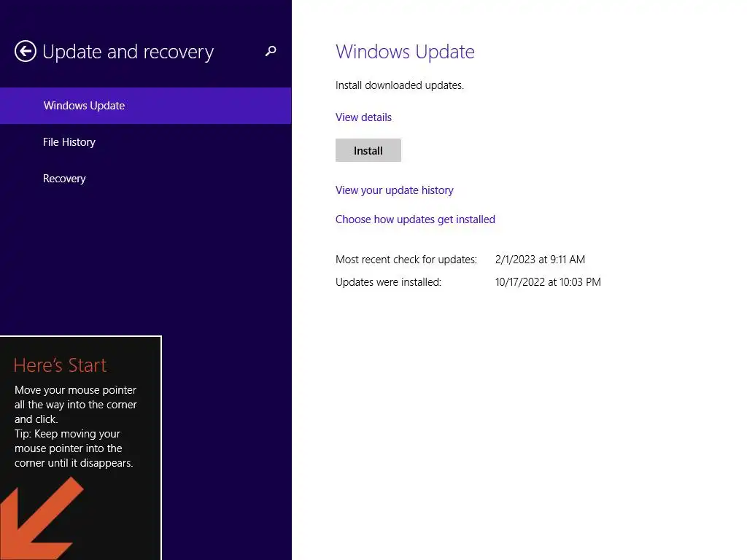Viewport: 747px width, 560px height.
Task: Select Windows Update in sidebar
Action: pyautogui.click(x=145, y=106)
